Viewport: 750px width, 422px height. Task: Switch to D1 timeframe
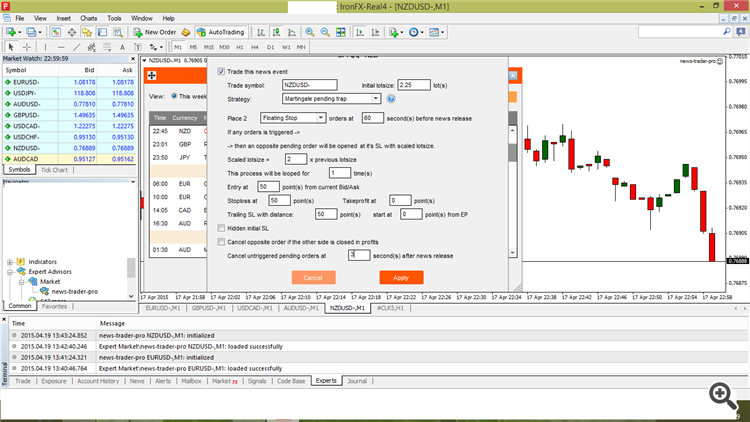click(x=270, y=47)
